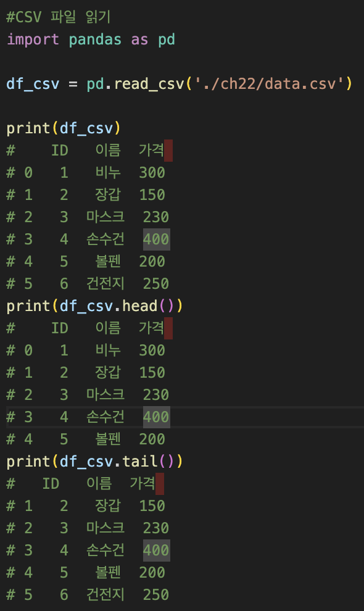Click the '건전지 250' row in the tail() output
Screen dimensions: 364x611
[88, 594]
